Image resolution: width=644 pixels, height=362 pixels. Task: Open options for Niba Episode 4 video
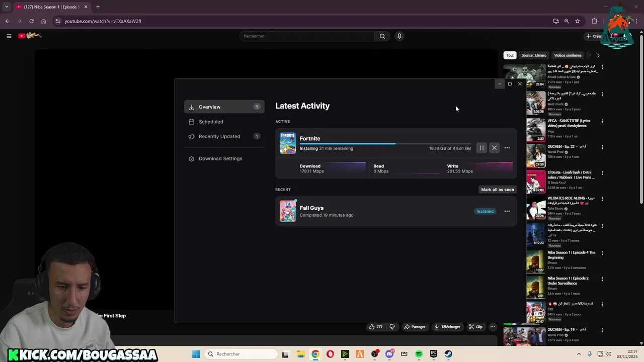pyautogui.click(x=602, y=253)
